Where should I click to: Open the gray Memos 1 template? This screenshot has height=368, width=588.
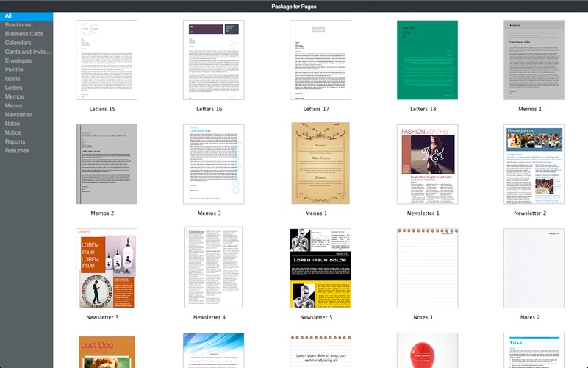click(x=534, y=60)
